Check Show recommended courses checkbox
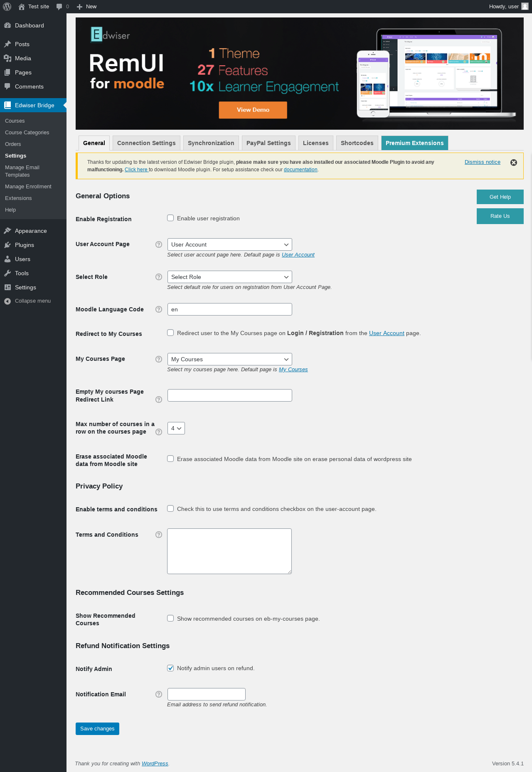The image size is (532, 772). (x=170, y=618)
